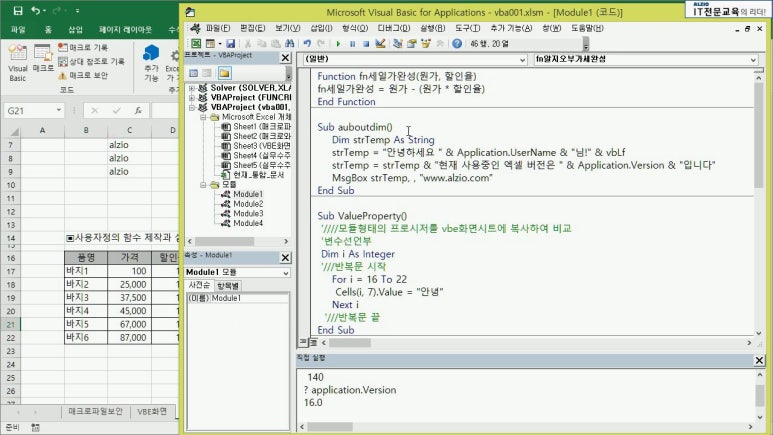Open the 삽입(I) menu in VBA editor
The width and height of the screenshot is (773, 435).
click(x=321, y=28)
